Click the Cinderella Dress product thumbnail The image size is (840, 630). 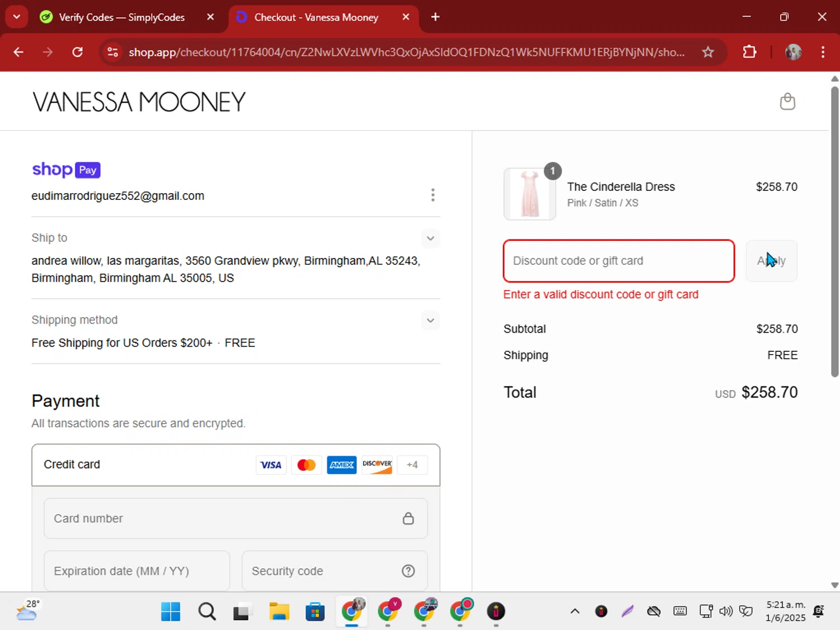[529, 194]
